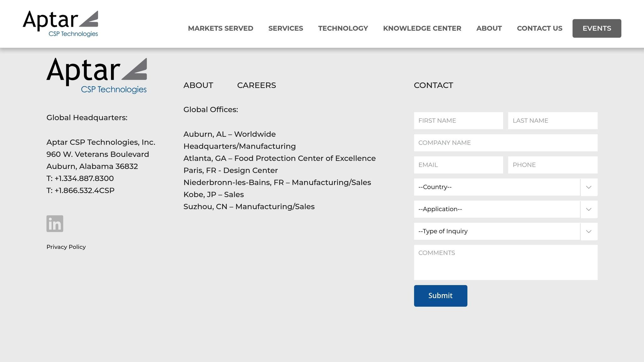Select phone number +1.334.887.8300
The image size is (644, 362).
click(84, 178)
